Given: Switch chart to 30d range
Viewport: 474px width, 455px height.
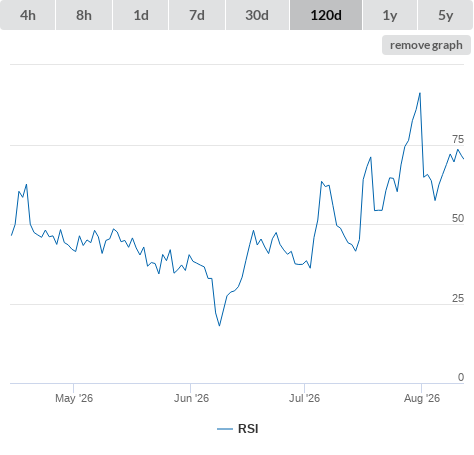Looking at the screenshot, I should 257,15.
